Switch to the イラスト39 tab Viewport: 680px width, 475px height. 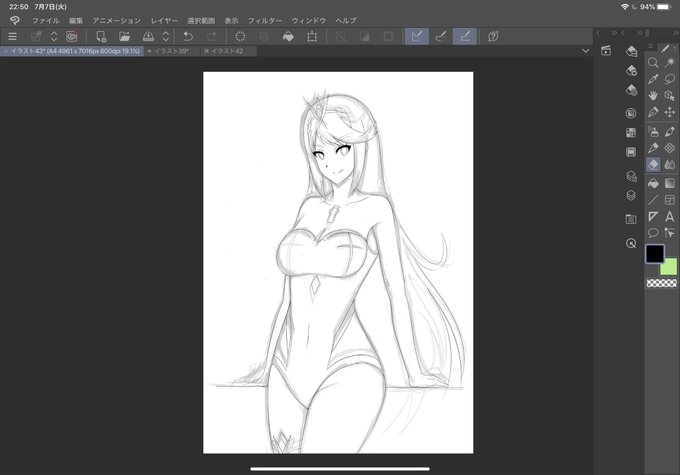[x=171, y=51]
